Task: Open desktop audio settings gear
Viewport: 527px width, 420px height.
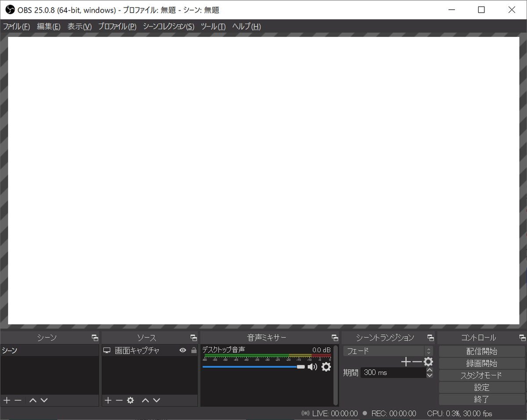Action: [x=326, y=366]
